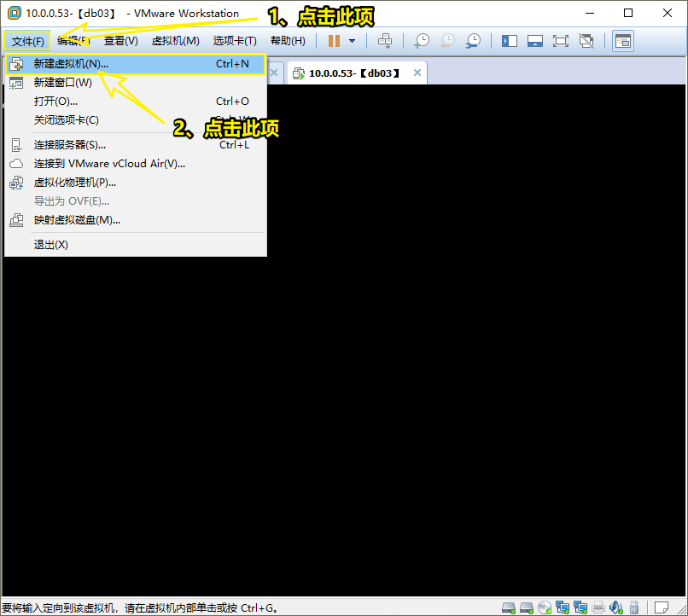The image size is (688, 616).
Task: Open the power options dropdown arrow
Action: (352, 41)
